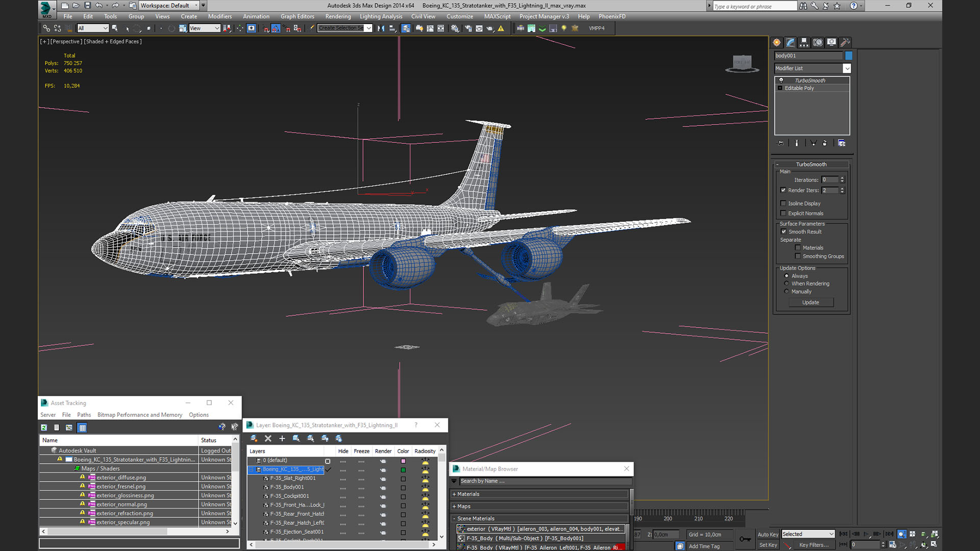Enable Separate by Materials checkbox
This screenshot has height=551, width=980.
click(798, 248)
